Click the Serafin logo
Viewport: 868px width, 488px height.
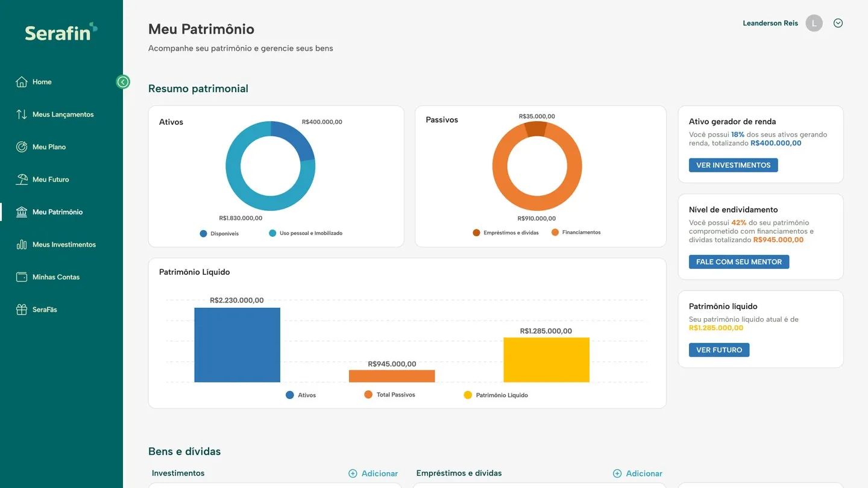[61, 32]
